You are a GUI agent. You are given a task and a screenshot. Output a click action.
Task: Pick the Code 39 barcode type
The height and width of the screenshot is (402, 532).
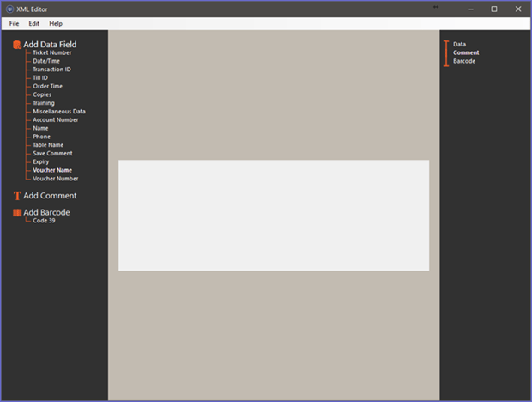(44, 221)
